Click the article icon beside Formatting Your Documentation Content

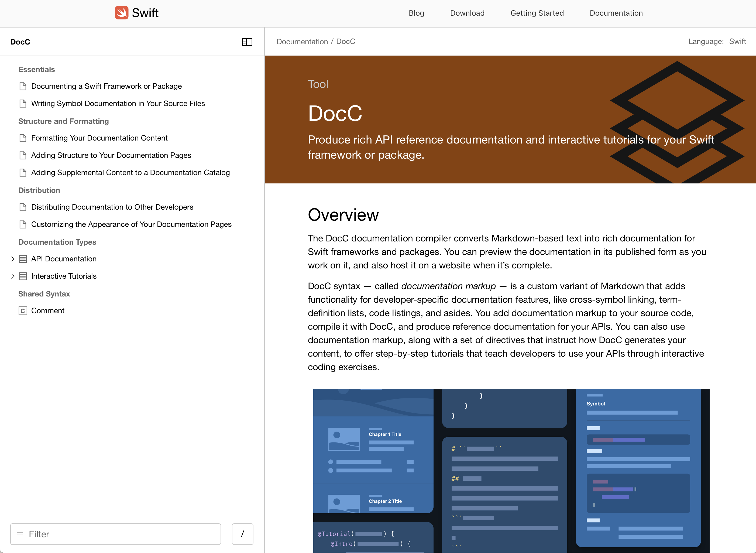(23, 138)
